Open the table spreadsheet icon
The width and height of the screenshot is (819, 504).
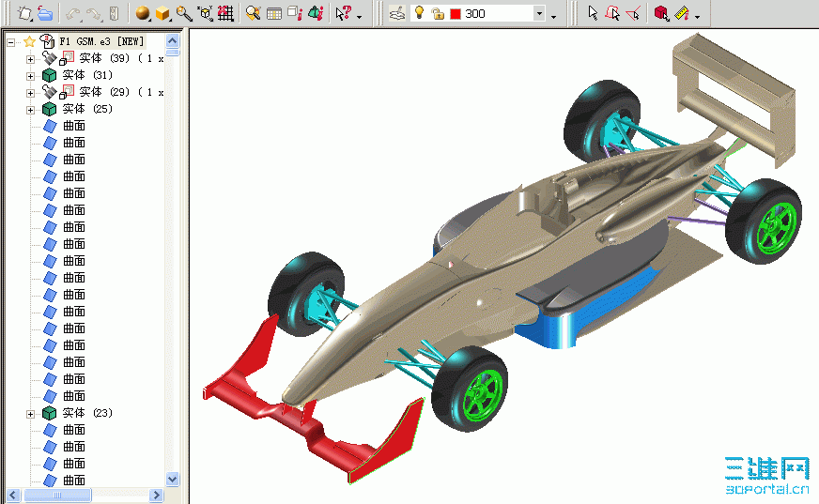click(x=274, y=13)
